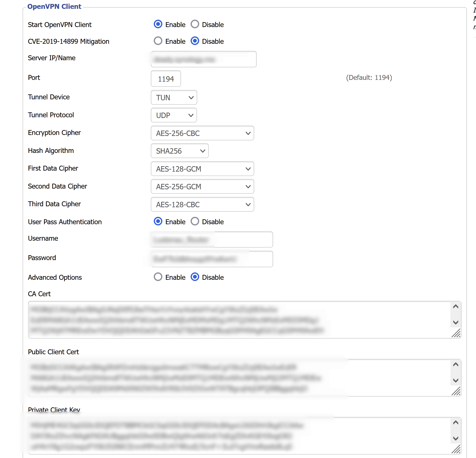Click the "First Data Cipher" label

(53, 168)
